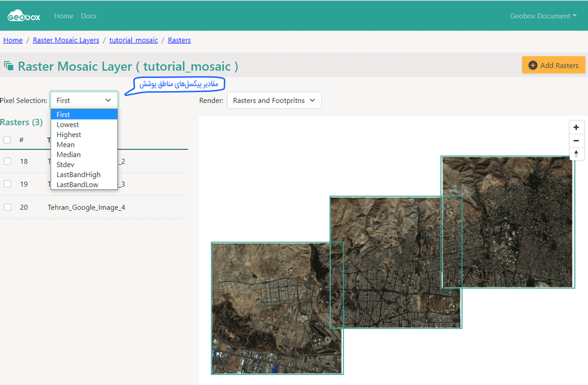Pick LastBandHigh in the dropdown list

tap(78, 175)
